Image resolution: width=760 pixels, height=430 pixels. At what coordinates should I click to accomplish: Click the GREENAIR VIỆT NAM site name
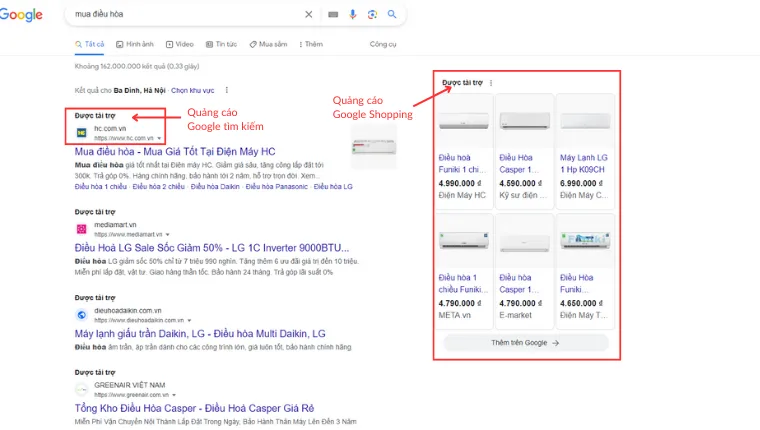pyautogui.click(x=129, y=385)
